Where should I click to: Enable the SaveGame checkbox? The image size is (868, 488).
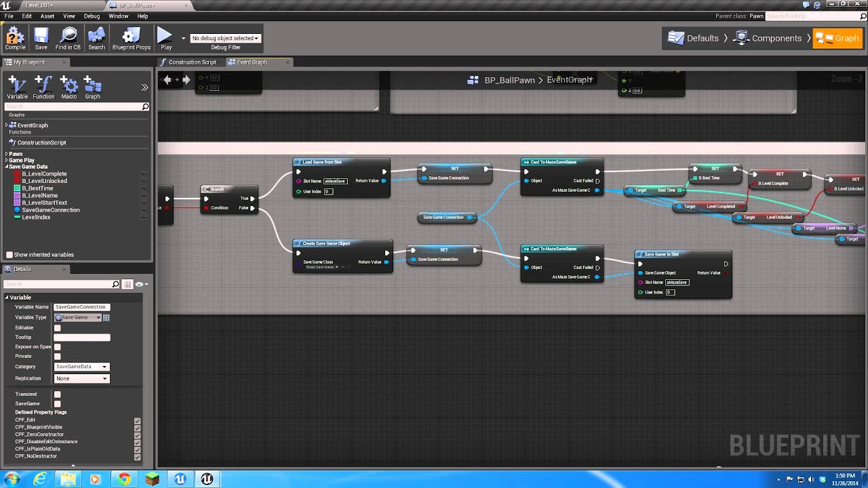57,403
